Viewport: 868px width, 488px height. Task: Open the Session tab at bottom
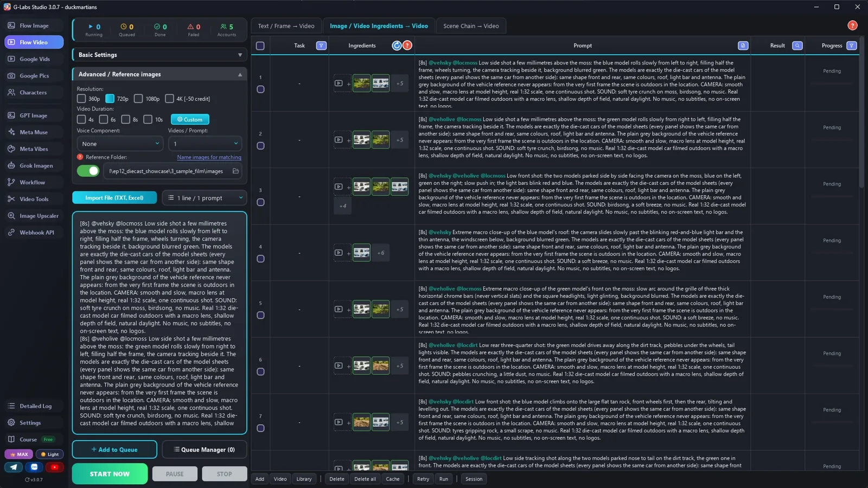pyautogui.click(x=474, y=479)
